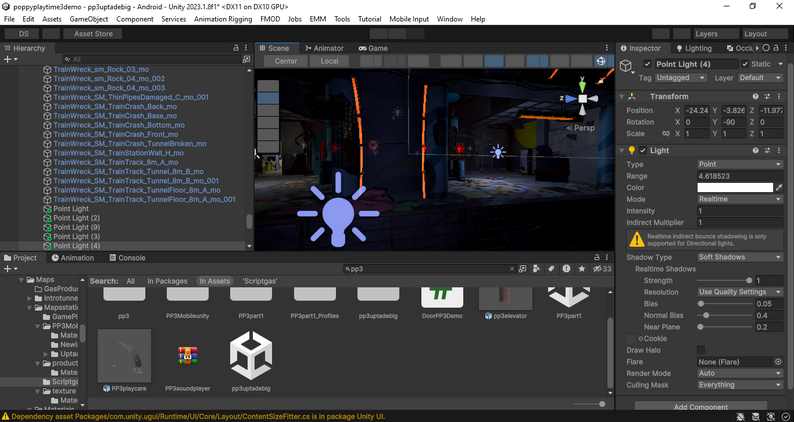This screenshot has width=794, height=422.
Task: Disable the Point Light (4) active checkbox
Action: click(647, 64)
